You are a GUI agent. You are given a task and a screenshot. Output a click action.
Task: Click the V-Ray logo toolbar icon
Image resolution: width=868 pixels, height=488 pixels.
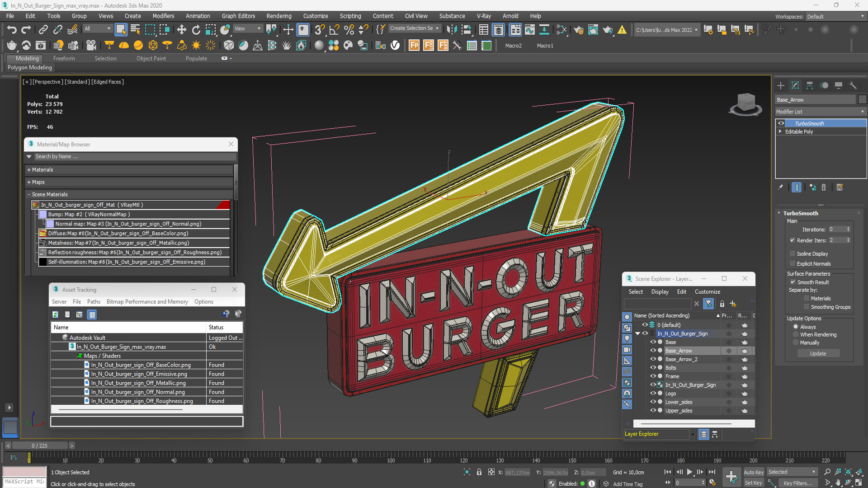pos(395,45)
